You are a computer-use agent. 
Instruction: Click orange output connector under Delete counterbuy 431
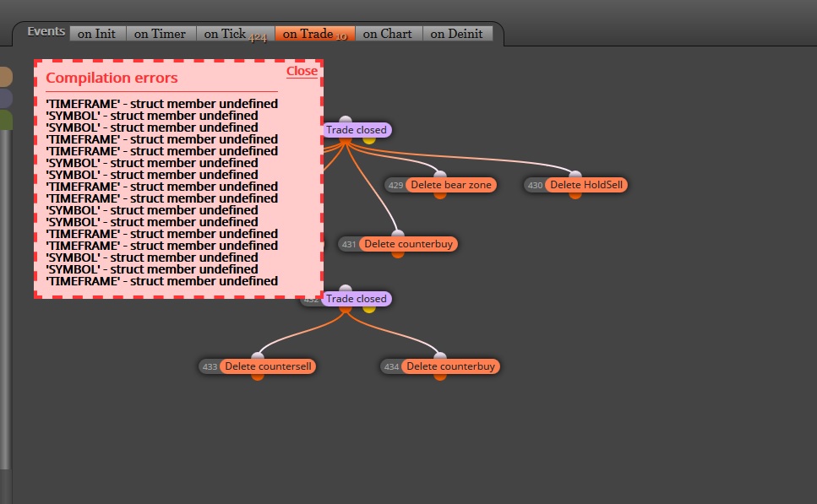coord(398,255)
